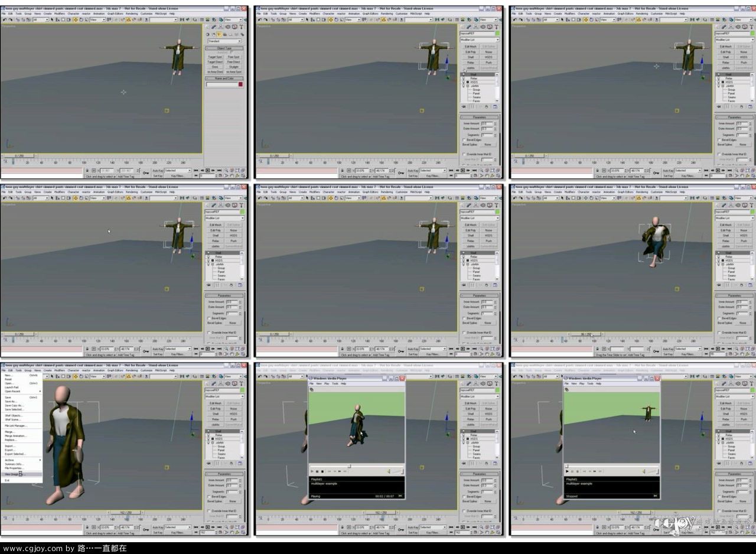Select the Seams sub-level in the File-menu frame stack
Image resolution: width=756 pixels, height=554 pixels.
coord(221,454)
